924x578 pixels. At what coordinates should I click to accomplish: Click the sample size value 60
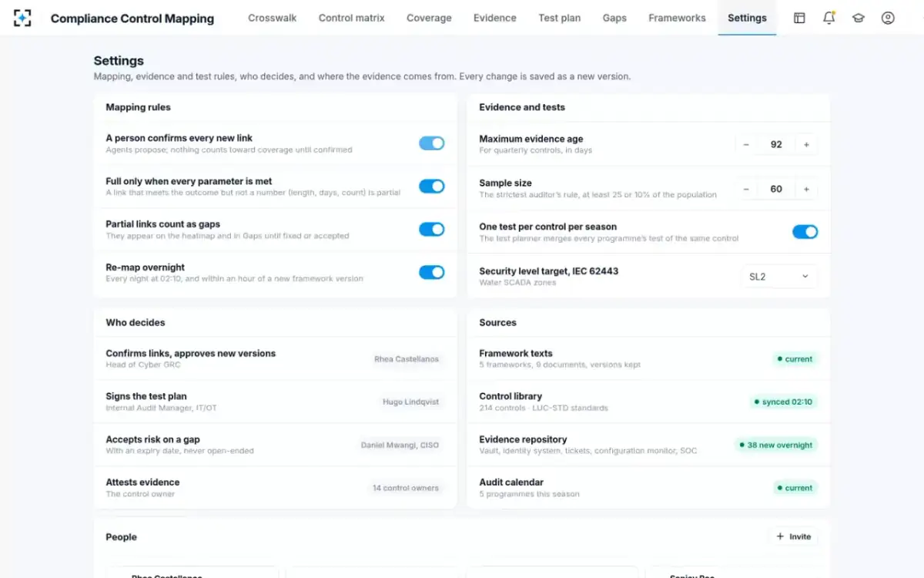point(776,189)
